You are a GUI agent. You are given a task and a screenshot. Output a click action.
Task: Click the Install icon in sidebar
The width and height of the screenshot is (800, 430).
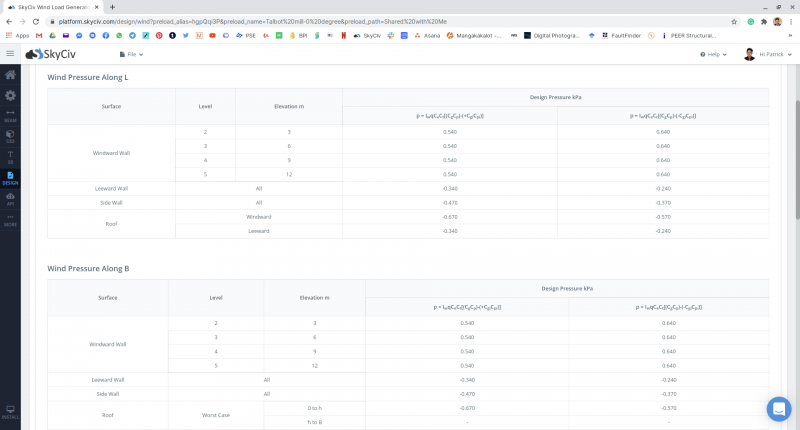point(10,412)
